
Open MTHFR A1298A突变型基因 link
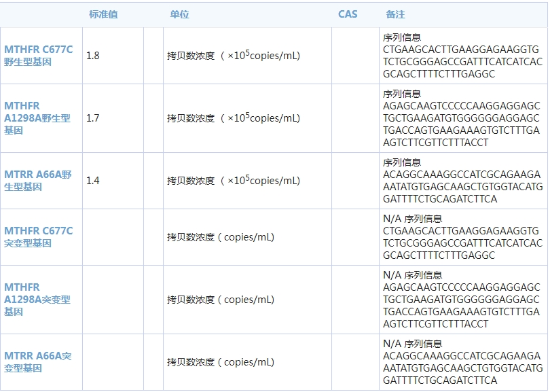(37, 300)
